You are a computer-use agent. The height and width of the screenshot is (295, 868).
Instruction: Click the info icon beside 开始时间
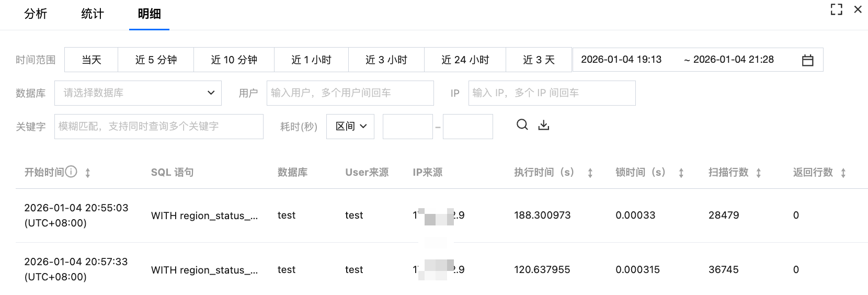[71, 172]
